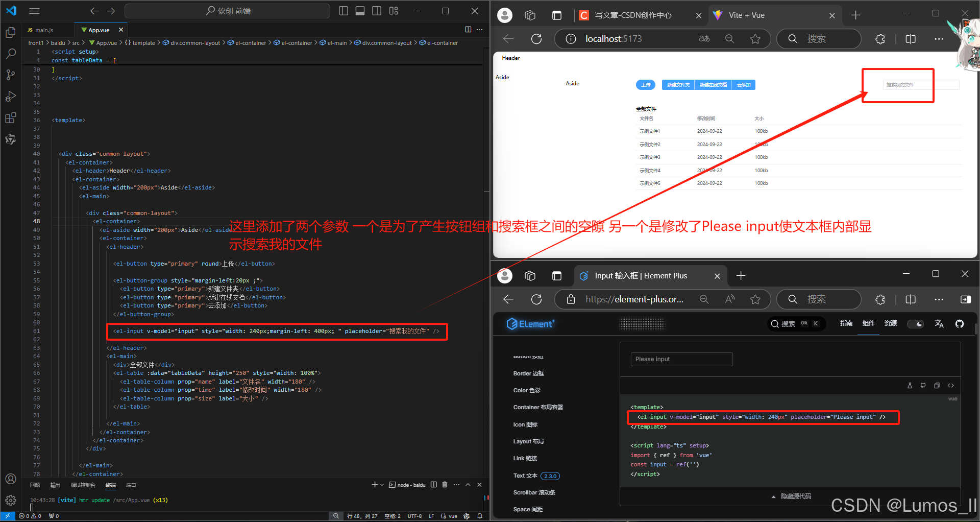Open the 输出 (Output) panel tab
Screen dimensions: 980x522
click(55, 485)
